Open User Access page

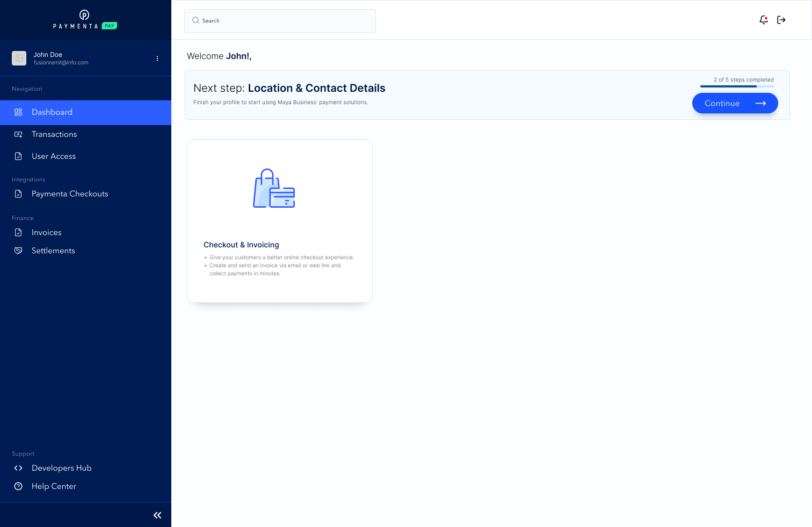point(54,156)
